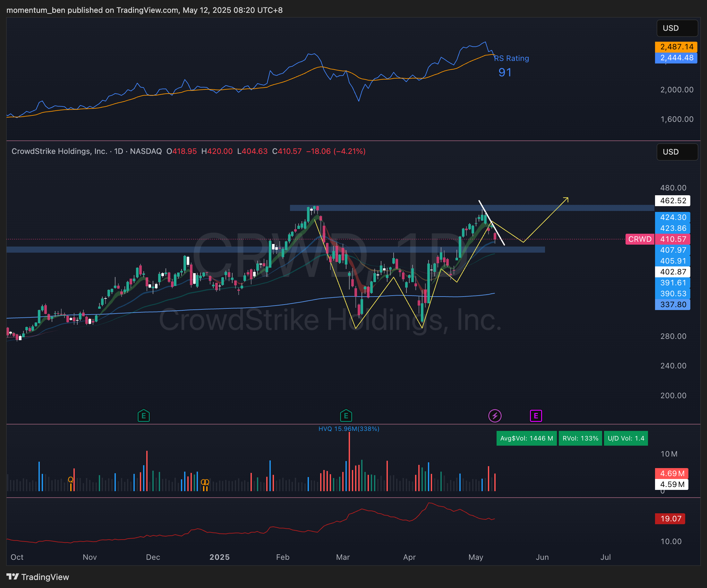Click the HVQ 15.96M(338%) volume label

(x=349, y=428)
